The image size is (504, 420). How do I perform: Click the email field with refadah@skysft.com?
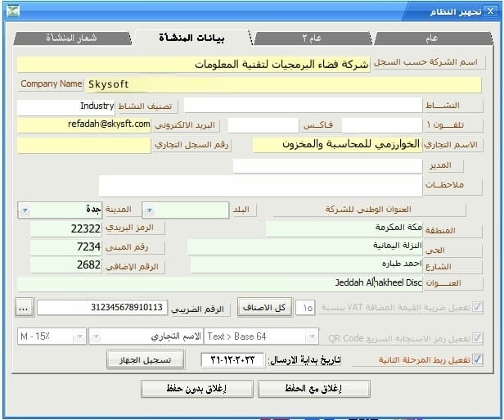84,125
